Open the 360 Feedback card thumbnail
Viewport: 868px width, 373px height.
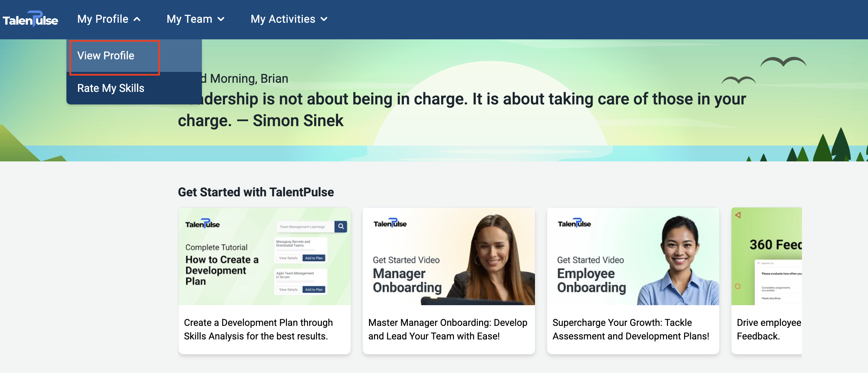click(767, 257)
